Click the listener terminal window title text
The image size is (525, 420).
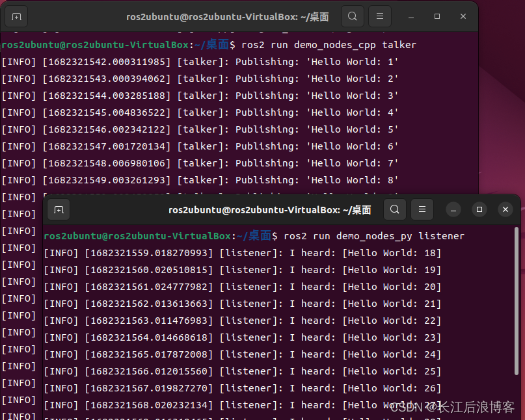point(270,210)
